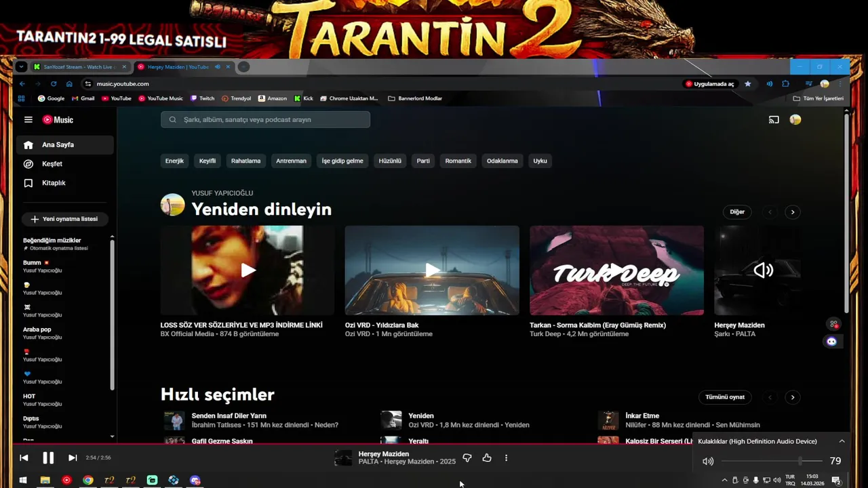Reload the page in Chrome
This screenshot has width=868, height=488.
click(x=54, y=83)
